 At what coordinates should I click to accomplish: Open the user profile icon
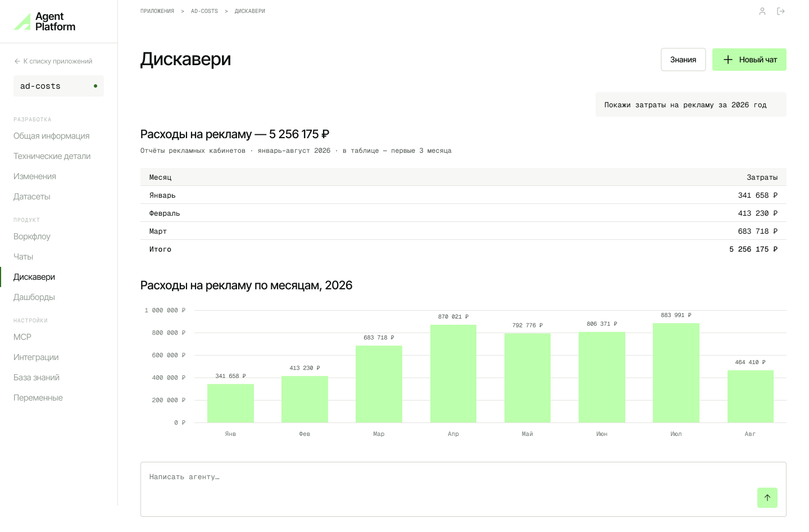(762, 11)
